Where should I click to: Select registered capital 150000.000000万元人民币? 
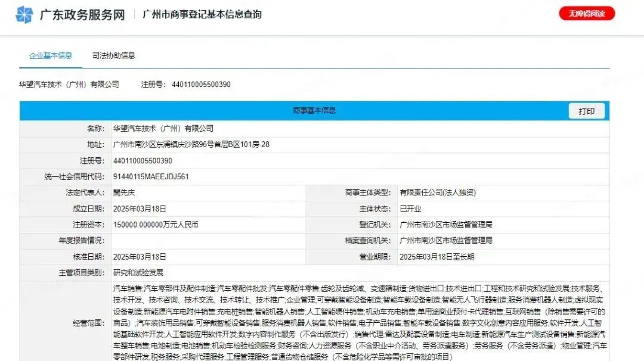(156, 225)
